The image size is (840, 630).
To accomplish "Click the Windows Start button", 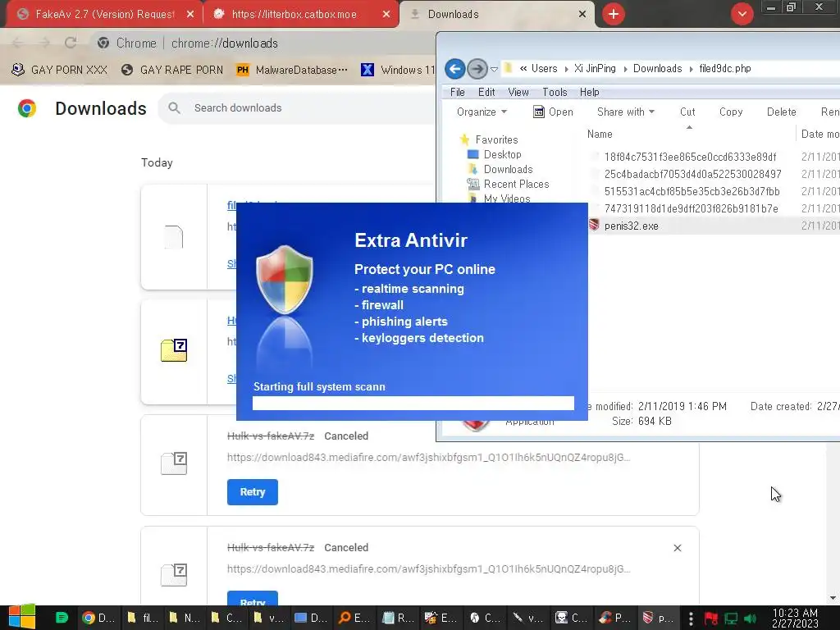I will [21, 618].
